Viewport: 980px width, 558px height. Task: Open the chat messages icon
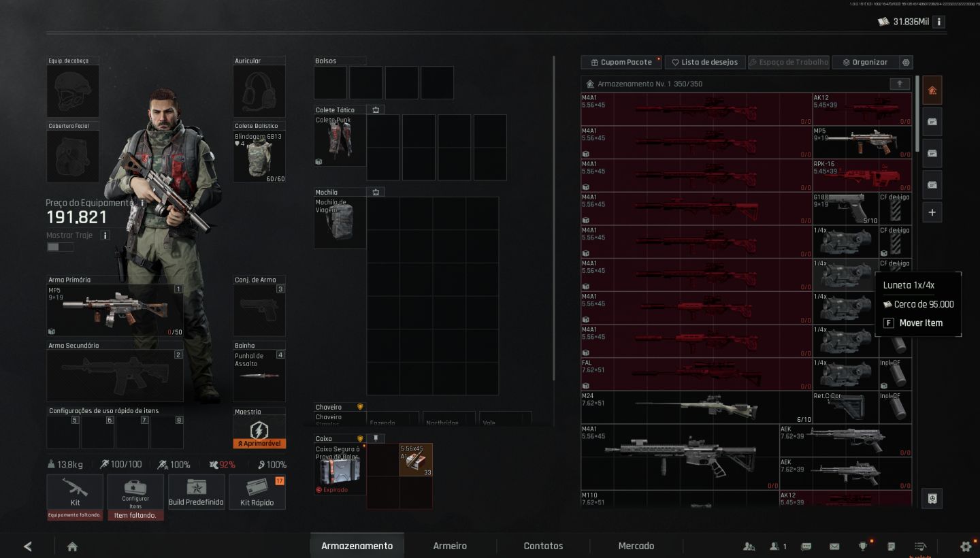[x=806, y=546]
